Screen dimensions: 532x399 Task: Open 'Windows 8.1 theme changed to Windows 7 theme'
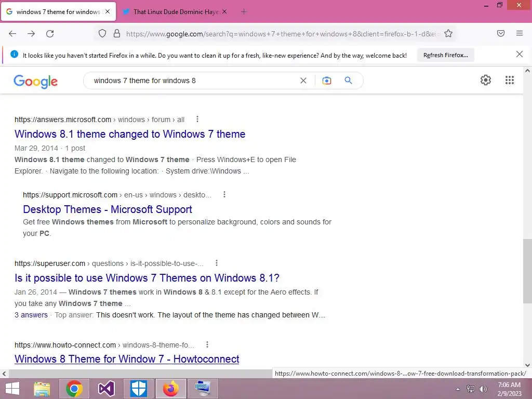tap(130, 134)
